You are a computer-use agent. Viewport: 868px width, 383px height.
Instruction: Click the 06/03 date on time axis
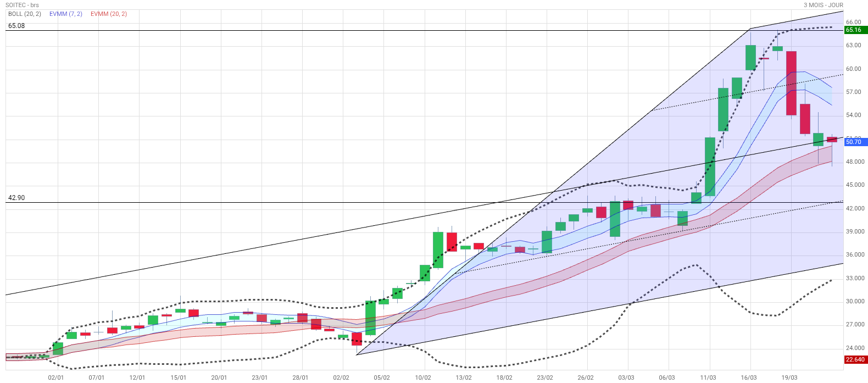[667, 378]
